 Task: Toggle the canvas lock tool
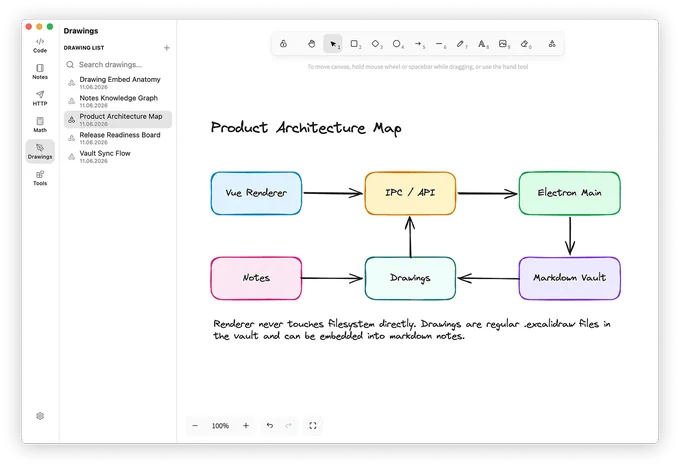[283, 44]
